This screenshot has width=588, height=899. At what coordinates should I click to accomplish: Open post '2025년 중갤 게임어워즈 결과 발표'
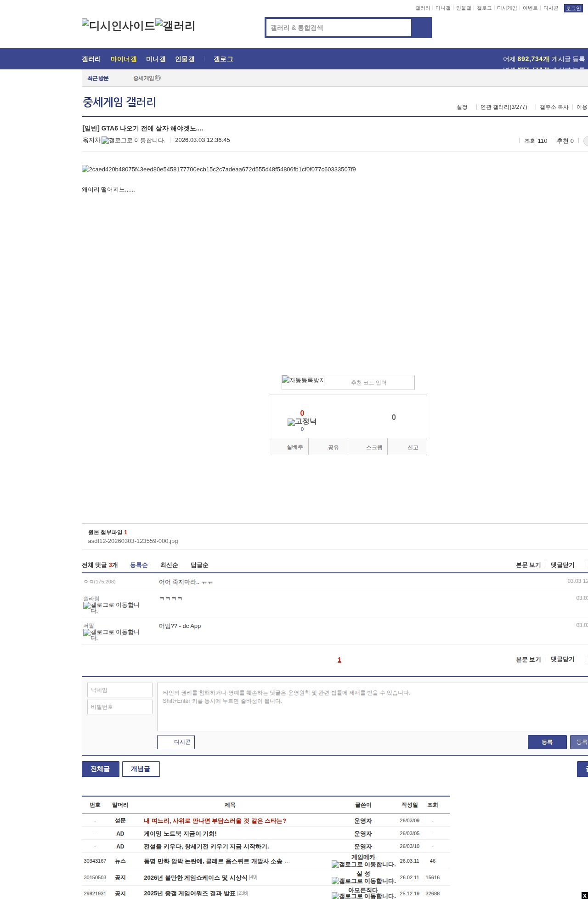click(x=190, y=893)
